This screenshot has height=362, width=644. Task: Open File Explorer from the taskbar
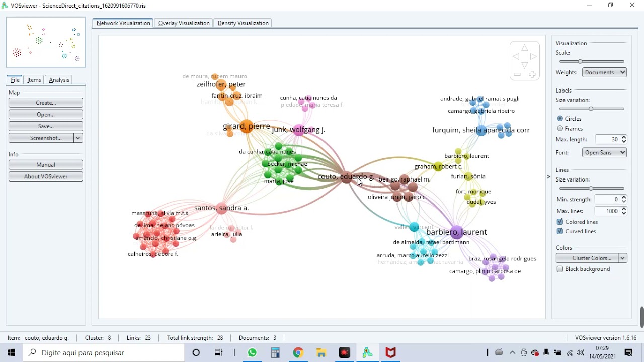[x=321, y=353]
